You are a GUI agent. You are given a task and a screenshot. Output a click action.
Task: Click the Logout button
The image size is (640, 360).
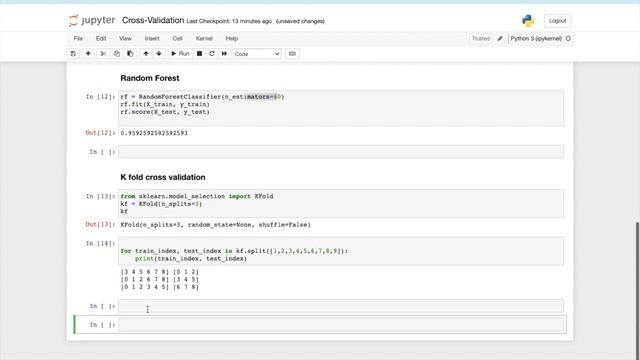point(558,21)
